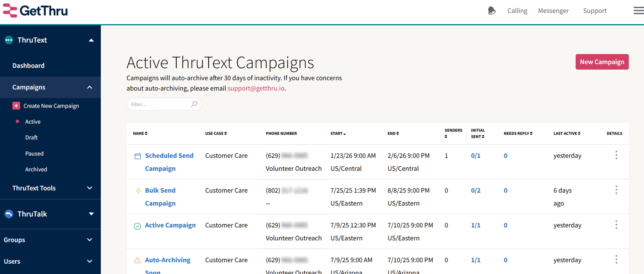Open the Bulk Send Campaign link
644x274 pixels.
point(160,197)
